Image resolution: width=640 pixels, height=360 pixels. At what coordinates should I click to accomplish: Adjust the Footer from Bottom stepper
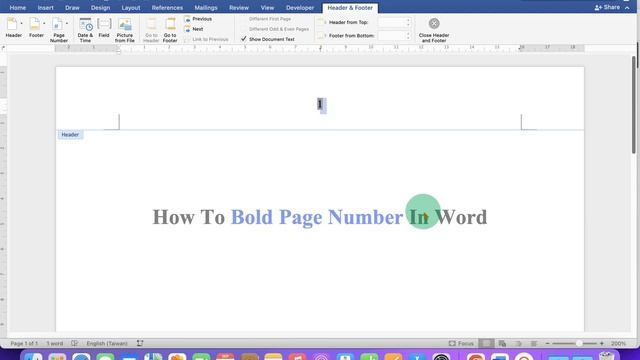408,36
